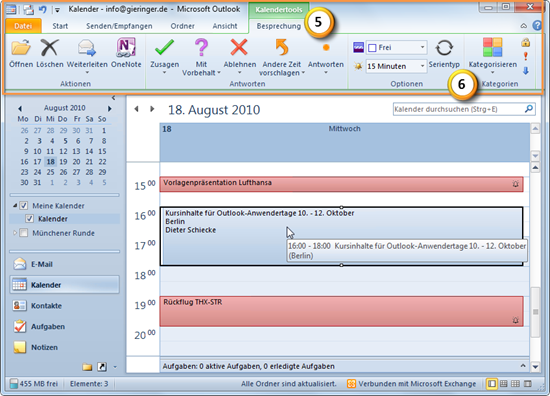Click the Verbunden mit Microsoft Exchange status
The image size is (550, 396).
click(411, 384)
